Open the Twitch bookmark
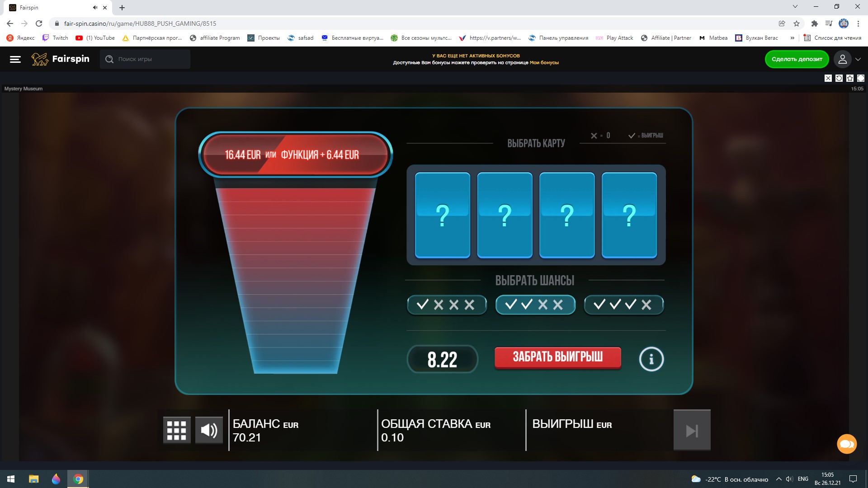Image resolution: width=868 pixels, height=488 pixels. click(55, 38)
